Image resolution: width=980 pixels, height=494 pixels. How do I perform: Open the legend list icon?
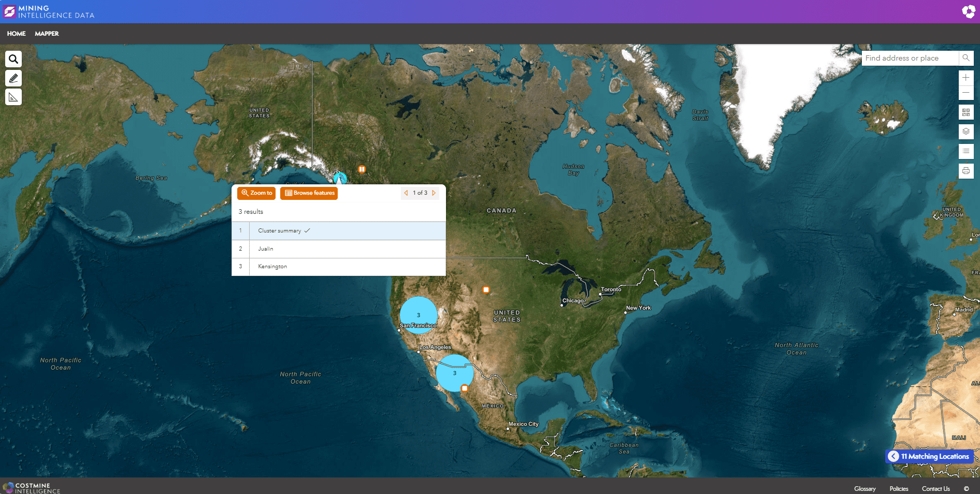tap(965, 151)
